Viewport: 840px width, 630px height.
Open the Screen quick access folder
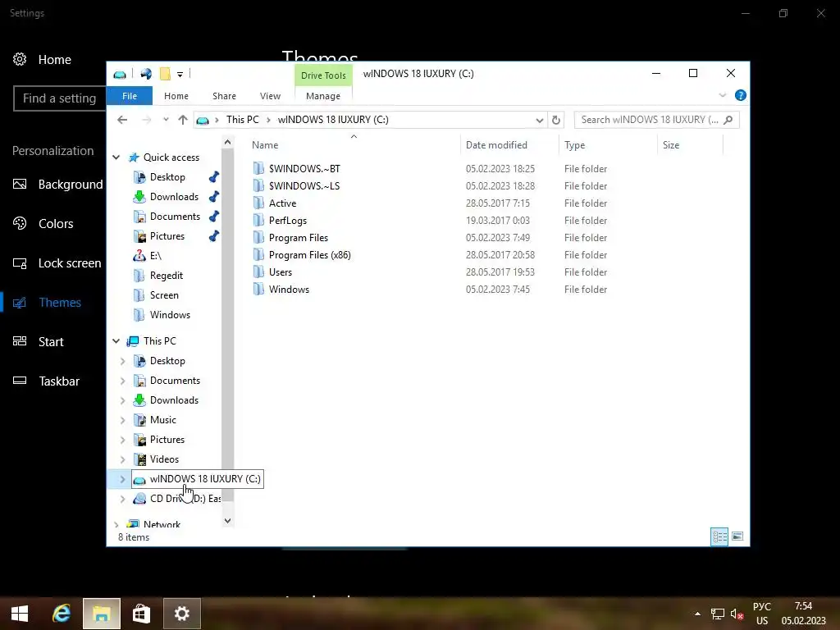pyautogui.click(x=164, y=295)
